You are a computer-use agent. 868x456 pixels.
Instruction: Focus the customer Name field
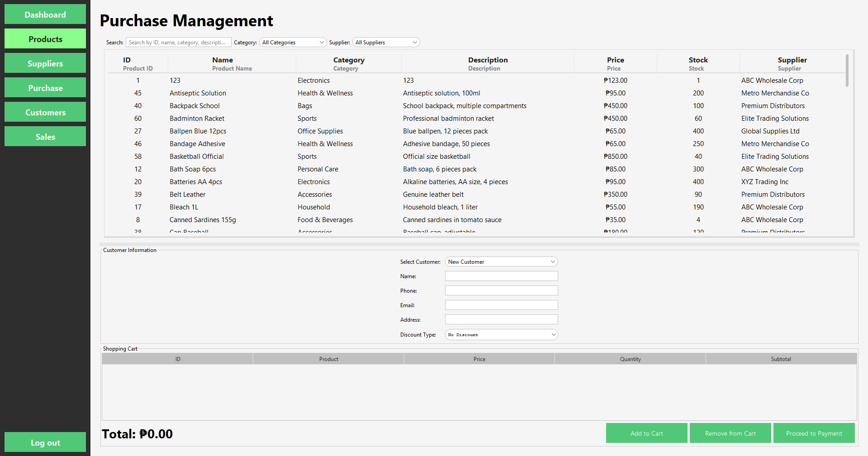(x=501, y=276)
